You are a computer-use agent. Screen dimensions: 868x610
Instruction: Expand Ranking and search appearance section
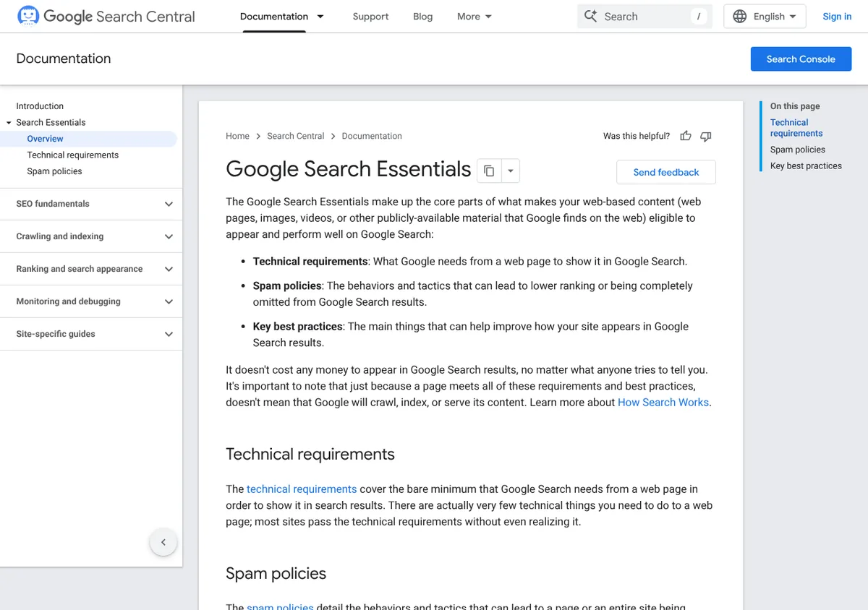91,269
